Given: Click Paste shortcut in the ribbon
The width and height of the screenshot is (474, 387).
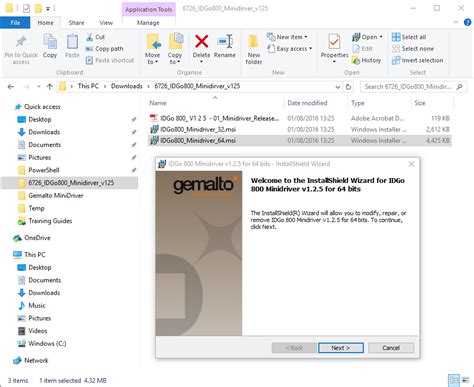Looking at the screenshot, I should [110, 60].
